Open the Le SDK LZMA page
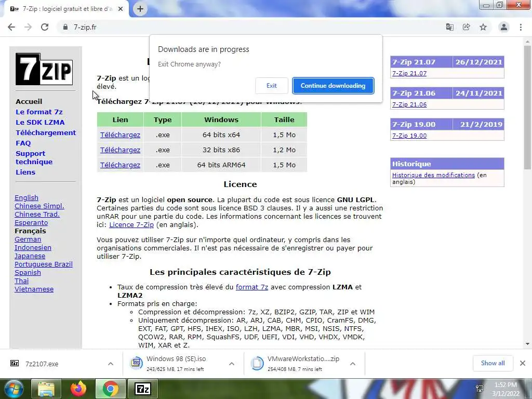 pos(40,122)
